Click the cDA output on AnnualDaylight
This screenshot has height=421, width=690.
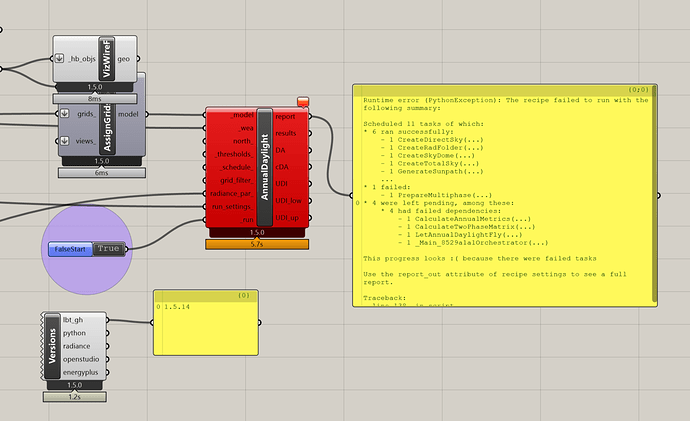tap(282, 167)
